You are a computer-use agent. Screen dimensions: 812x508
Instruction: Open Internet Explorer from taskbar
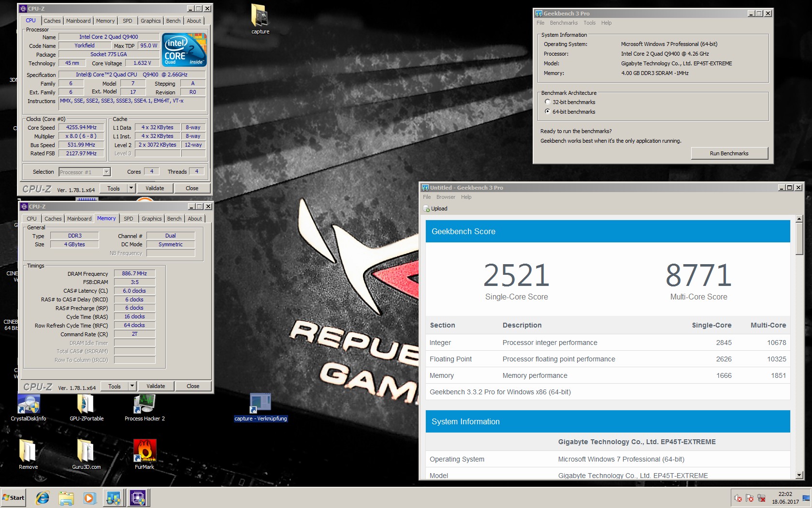[x=43, y=497]
